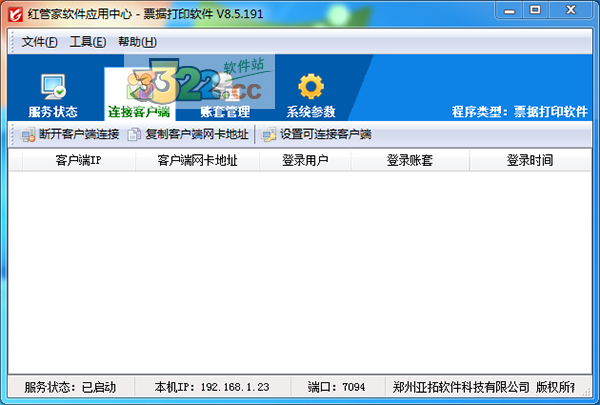
Task: Click status text 服务状态: 已启动
Action: pos(70,387)
